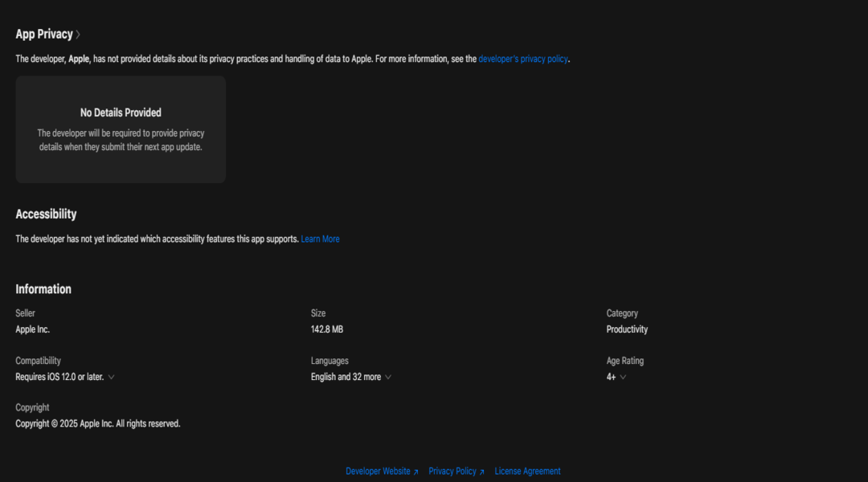Click the chevron beside the App Privacy heading
This screenshot has height=482, width=868.
click(x=78, y=35)
